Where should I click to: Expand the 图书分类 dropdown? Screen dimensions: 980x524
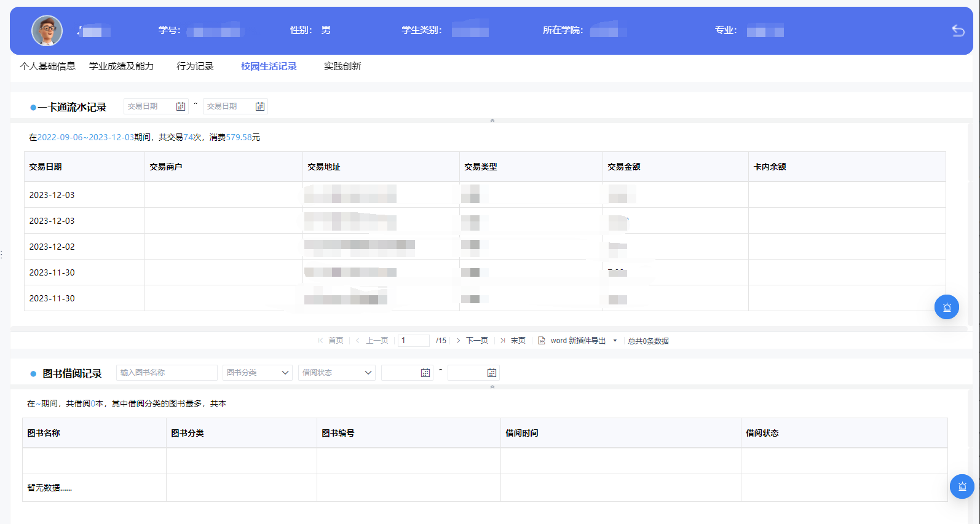tap(285, 373)
